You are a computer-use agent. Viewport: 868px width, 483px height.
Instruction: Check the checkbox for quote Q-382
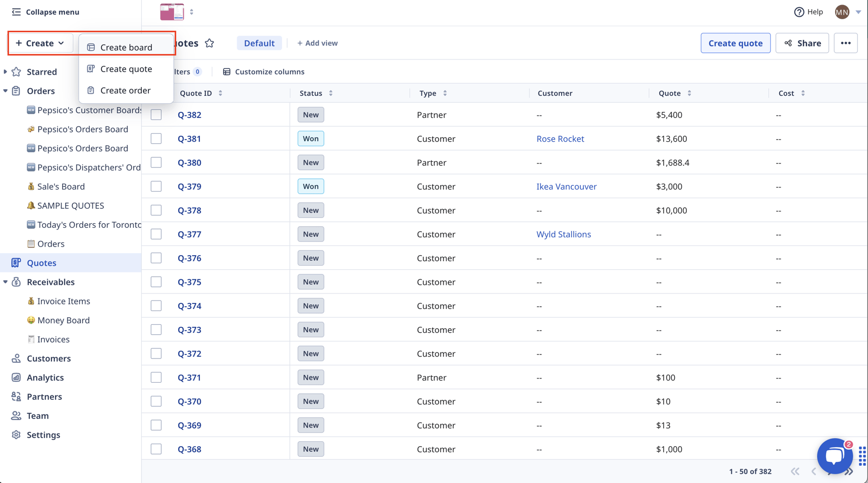click(x=156, y=114)
